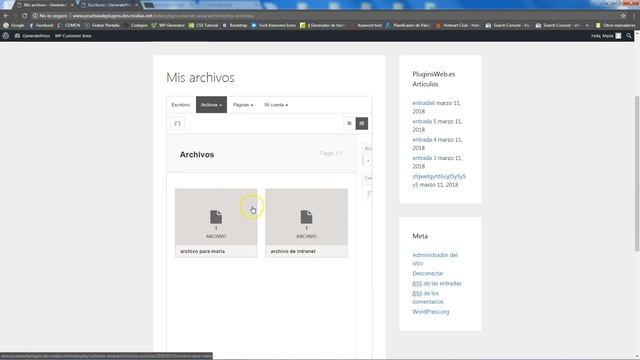Switch to the detailed grid view icon
The width and height of the screenshot is (640, 360).
[362, 123]
